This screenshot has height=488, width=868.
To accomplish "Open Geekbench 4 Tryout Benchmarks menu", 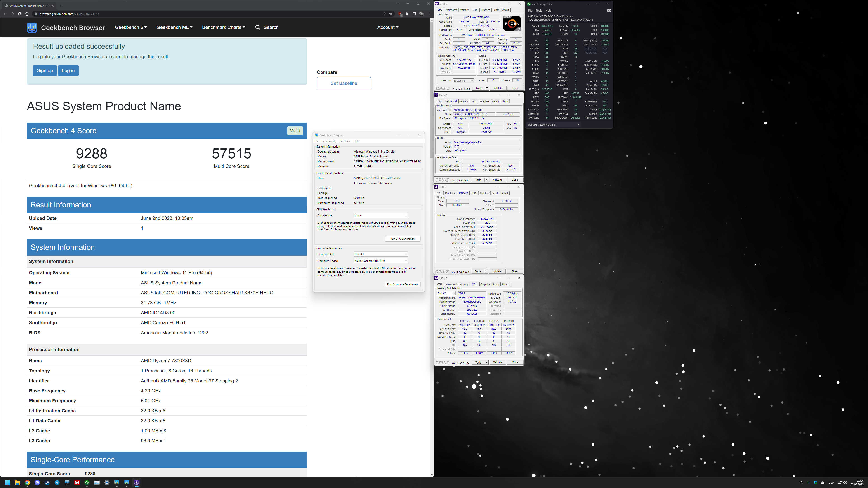I will click(x=329, y=141).
